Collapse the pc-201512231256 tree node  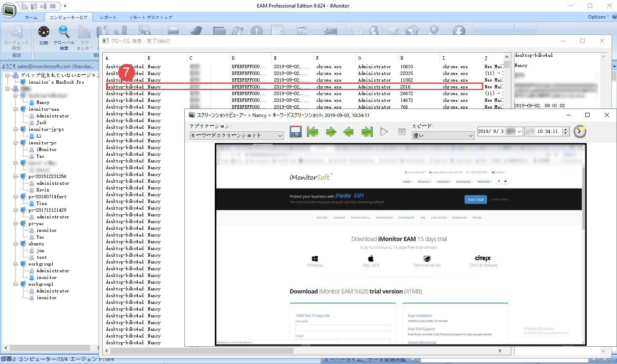[16, 176]
